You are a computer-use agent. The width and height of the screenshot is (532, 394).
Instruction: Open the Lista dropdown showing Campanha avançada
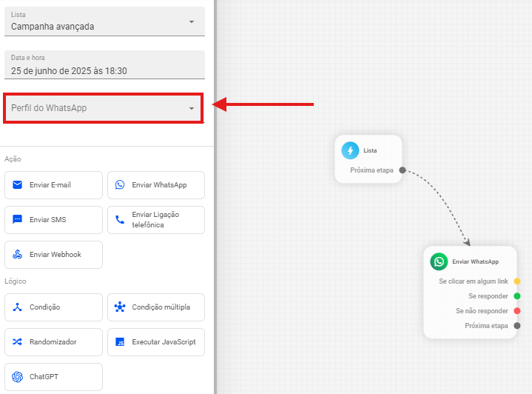[x=102, y=21]
